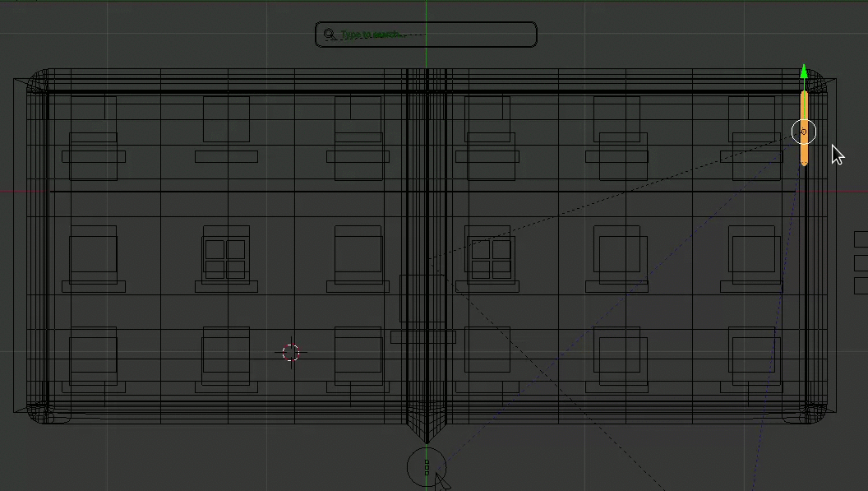Click the red-and-white dashed 3D cursor
Screen dimensions: 868x491
(291, 353)
